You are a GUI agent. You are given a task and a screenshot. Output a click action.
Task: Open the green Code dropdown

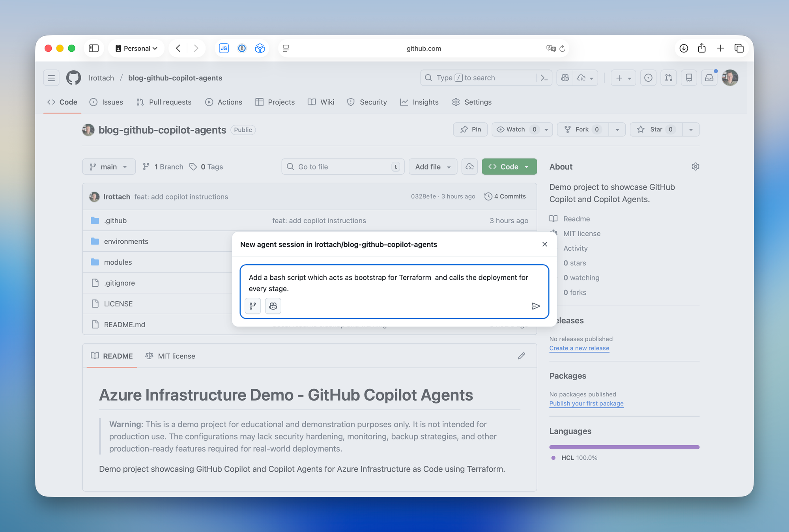509,167
